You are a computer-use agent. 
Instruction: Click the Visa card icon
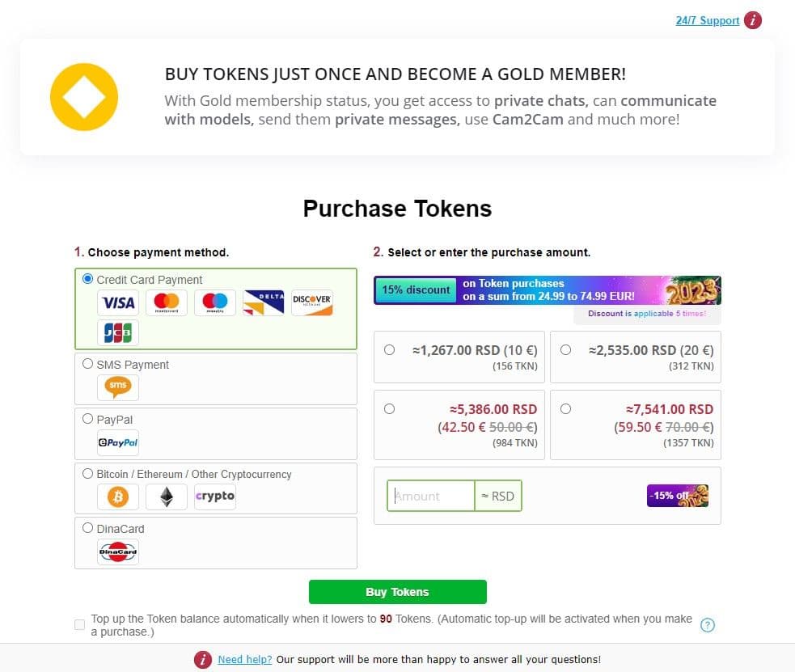point(118,303)
